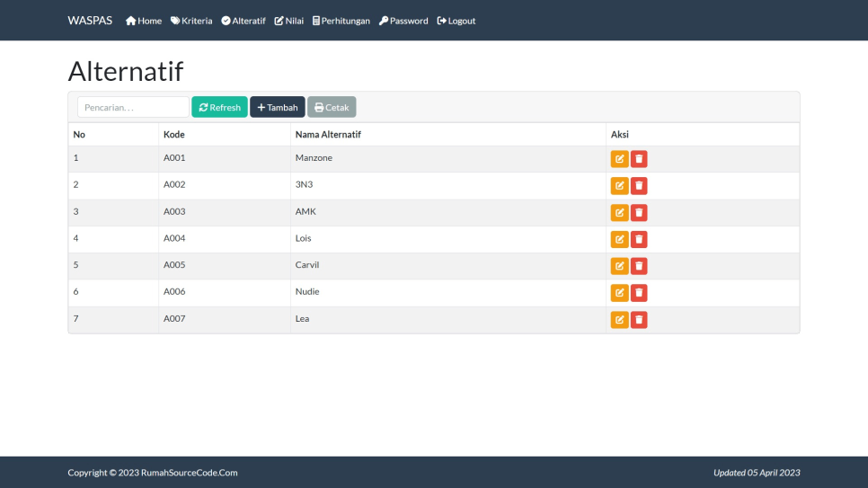
Task: Click the name Lois
Action: point(304,238)
